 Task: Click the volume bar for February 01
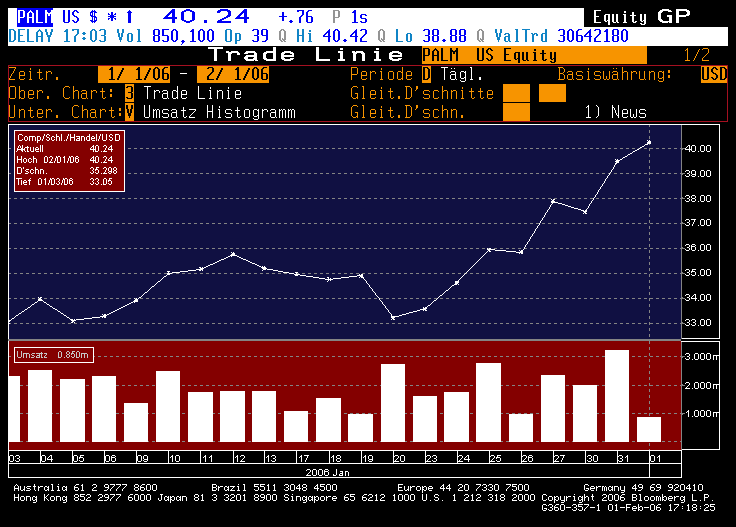click(x=649, y=429)
